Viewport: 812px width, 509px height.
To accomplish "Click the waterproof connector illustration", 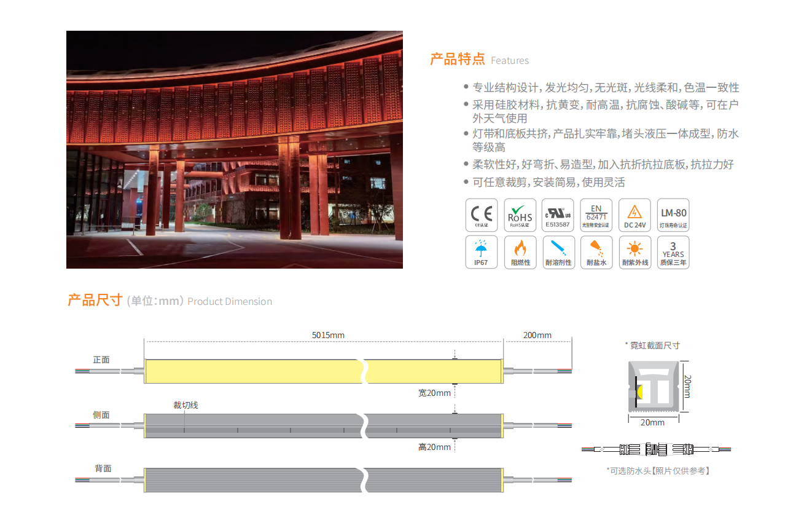I will [655, 449].
